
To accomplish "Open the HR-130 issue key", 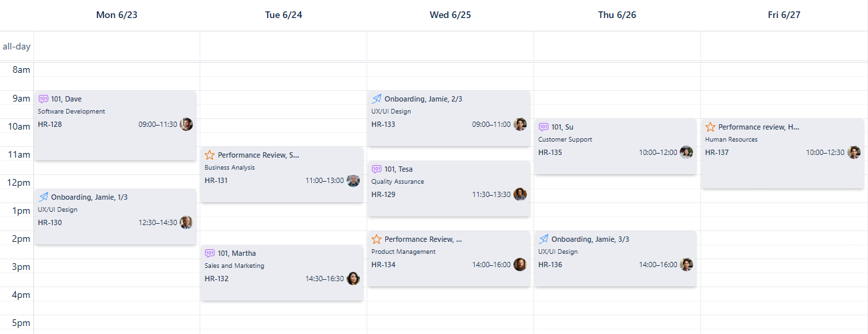I will pyautogui.click(x=50, y=222).
